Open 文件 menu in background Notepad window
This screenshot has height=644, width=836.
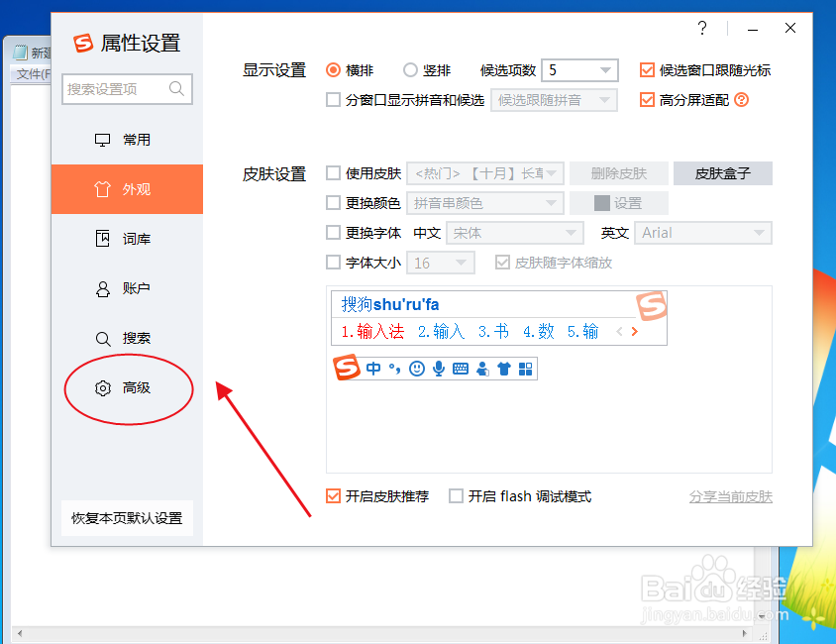coord(33,73)
